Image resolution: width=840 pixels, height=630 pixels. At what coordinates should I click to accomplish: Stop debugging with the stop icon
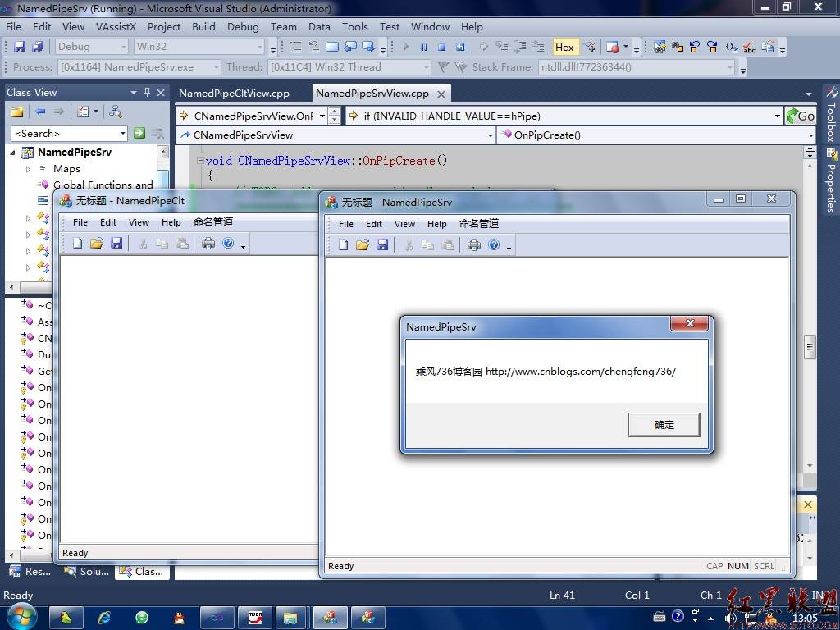[442, 47]
